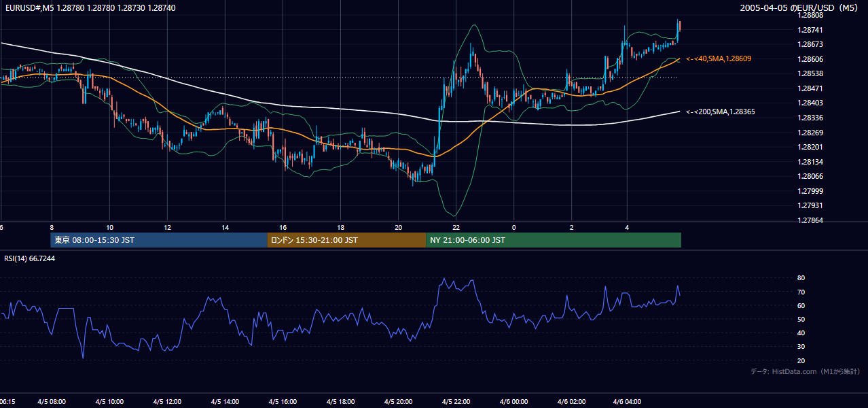This screenshot has width=868, height=408.
Task: Click the RSI 70 level label
Action: pos(801,292)
